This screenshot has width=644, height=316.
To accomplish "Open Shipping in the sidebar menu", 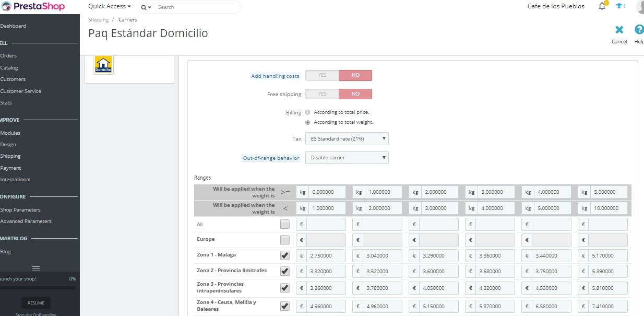I will click(x=10, y=156).
